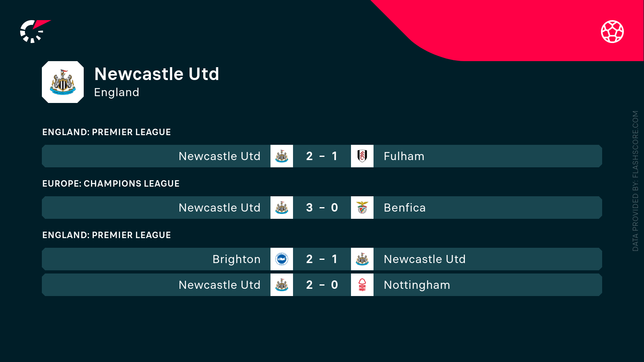Viewport: 644px width, 362px height.
Task: Click the Europe: Champions League heading
Action: (x=111, y=184)
